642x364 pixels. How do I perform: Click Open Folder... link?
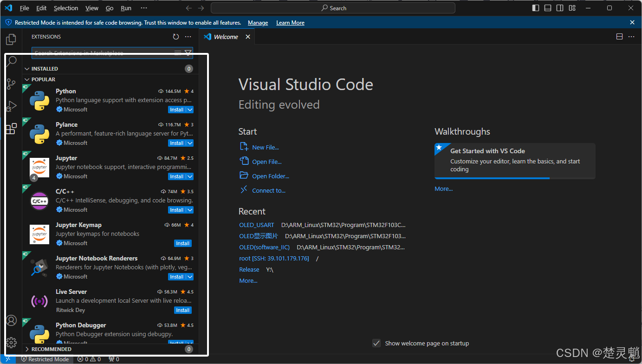tap(271, 176)
